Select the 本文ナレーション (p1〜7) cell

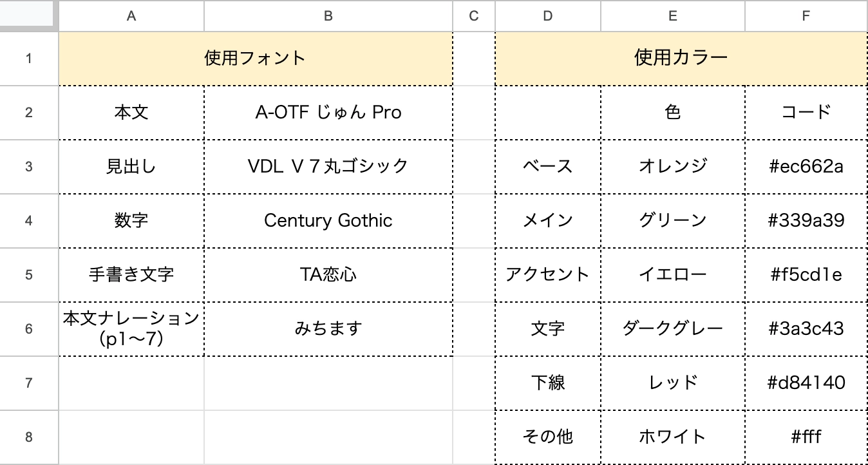(x=131, y=329)
